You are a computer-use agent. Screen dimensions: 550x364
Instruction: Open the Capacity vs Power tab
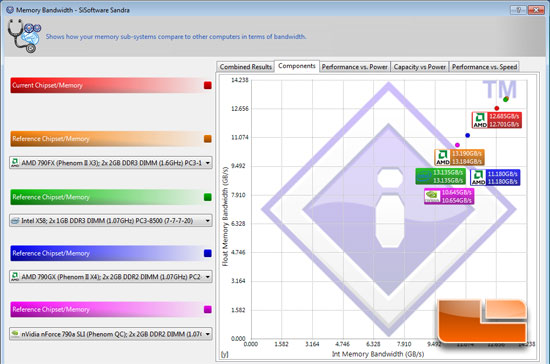(x=420, y=67)
